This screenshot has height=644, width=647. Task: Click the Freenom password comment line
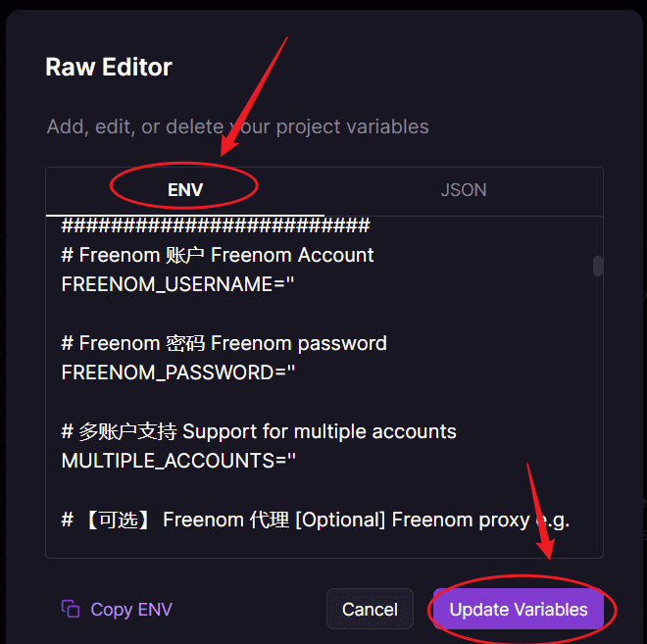coord(224,343)
